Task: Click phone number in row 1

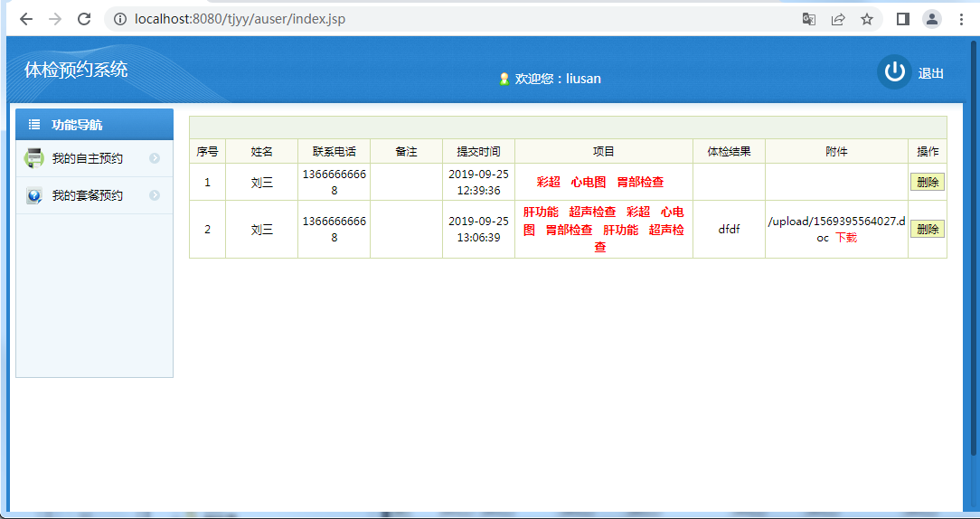Action: tap(335, 183)
